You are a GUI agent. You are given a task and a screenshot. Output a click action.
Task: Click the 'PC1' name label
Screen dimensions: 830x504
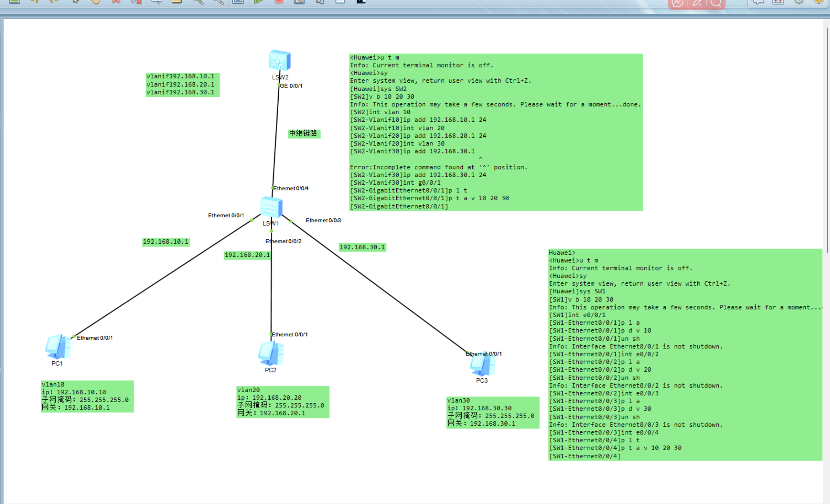point(57,363)
